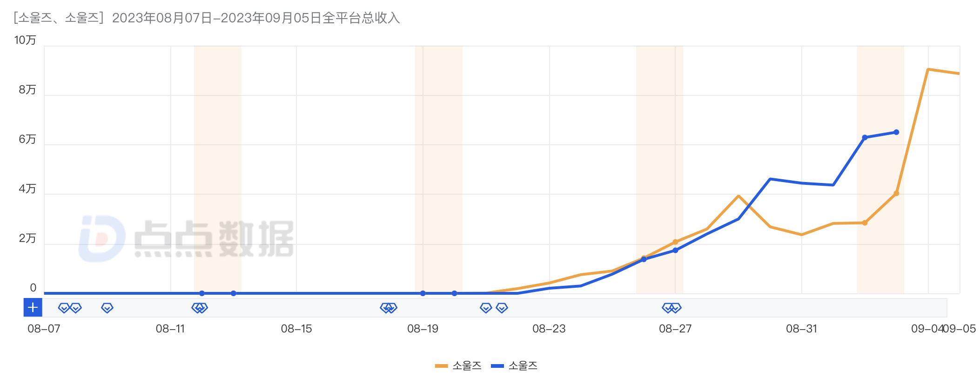Select the blue line's final data point

click(x=896, y=132)
